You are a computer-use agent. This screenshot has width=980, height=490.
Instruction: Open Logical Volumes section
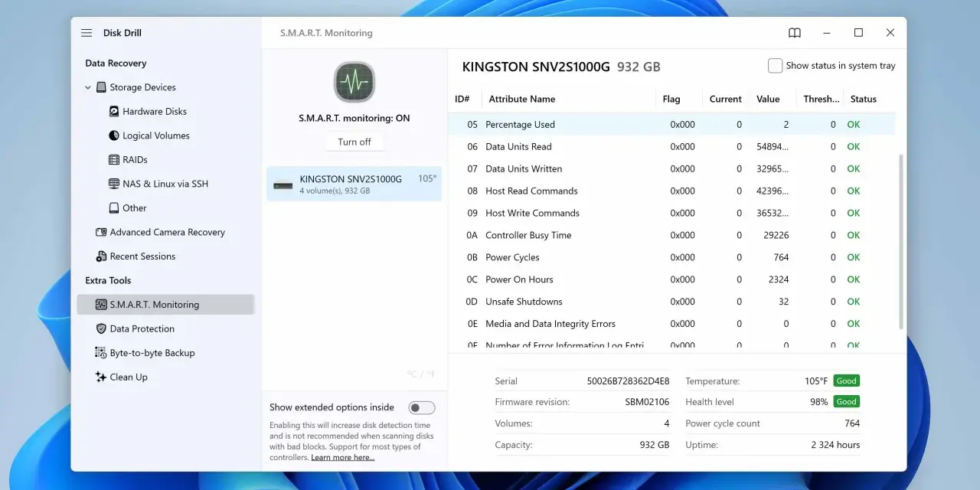pos(155,136)
